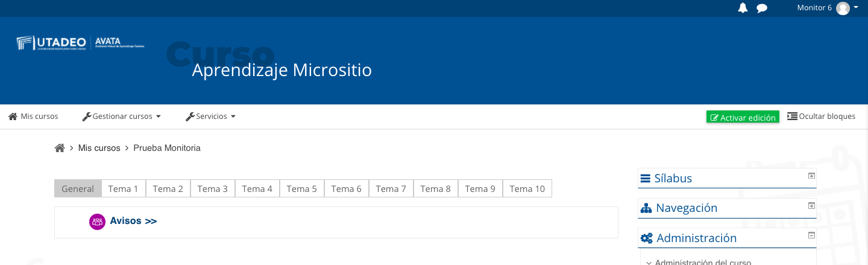Viewport: 868px width, 265px height.
Task: Open the user menu dropdown arrow
Action: 856,7
